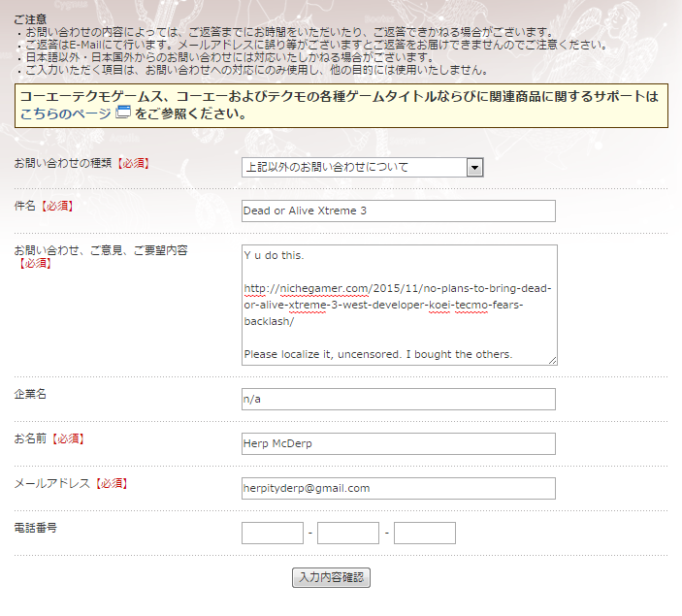Click the 件名 label
682x616 pixels.
(25, 206)
